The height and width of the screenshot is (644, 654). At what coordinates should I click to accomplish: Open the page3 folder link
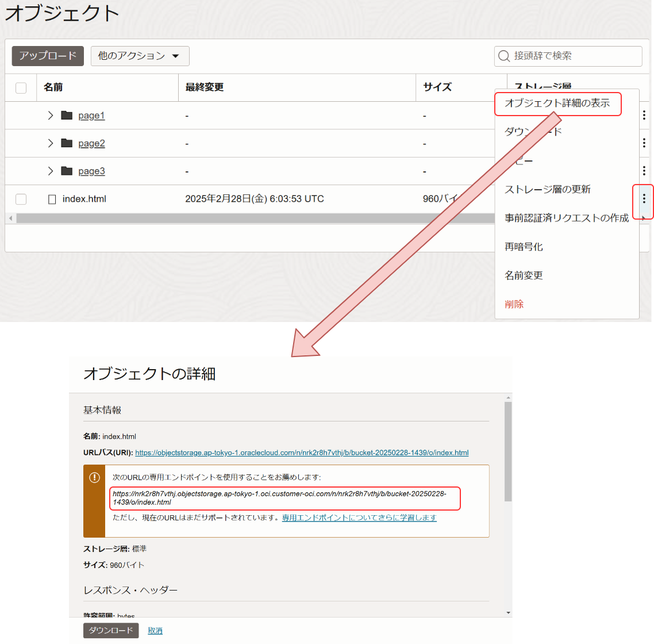click(x=91, y=171)
